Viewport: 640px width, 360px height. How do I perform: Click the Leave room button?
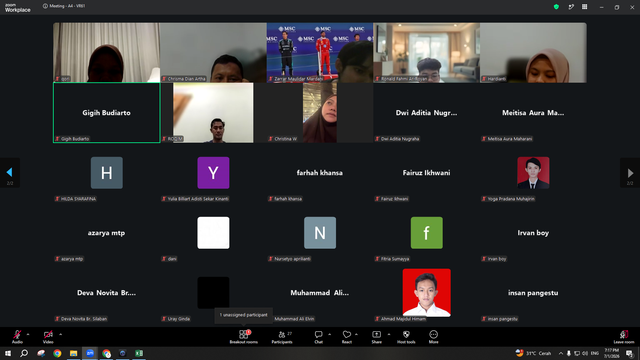click(624, 337)
